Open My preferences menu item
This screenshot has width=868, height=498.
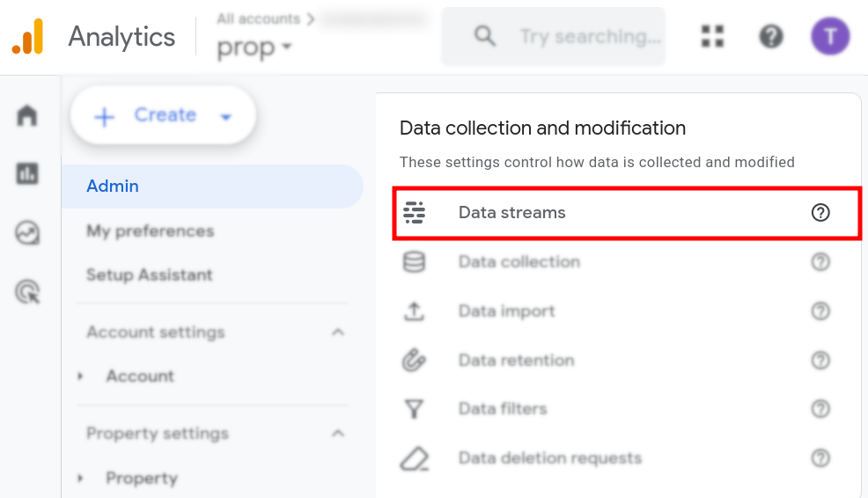(150, 231)
